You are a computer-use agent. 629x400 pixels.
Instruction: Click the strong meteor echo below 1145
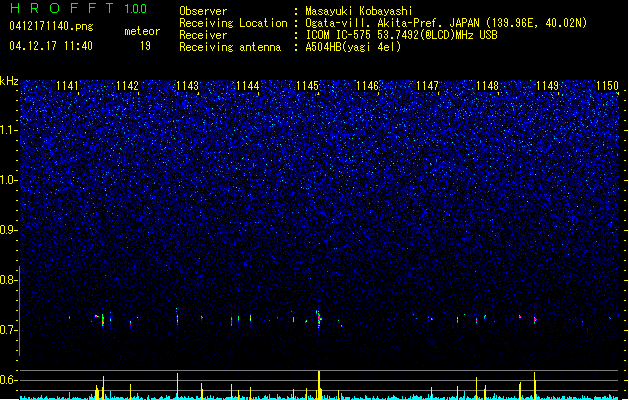[x=319, y=319]
